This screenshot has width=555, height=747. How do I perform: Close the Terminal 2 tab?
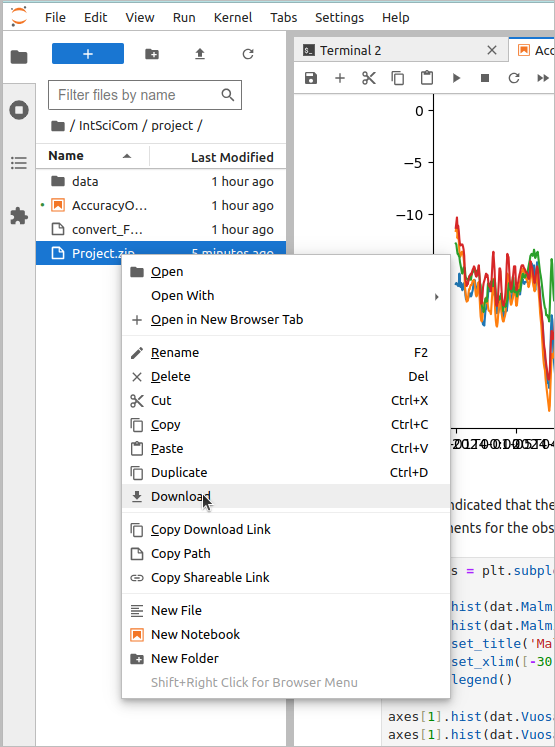pos(492,50)
